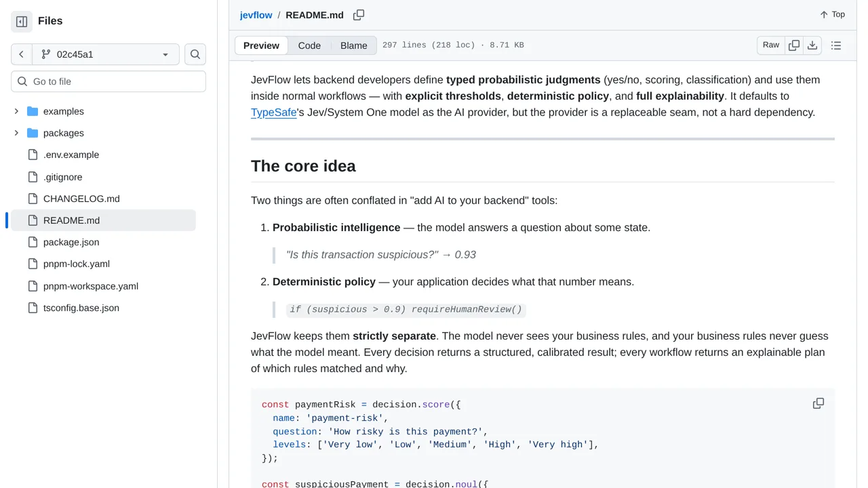Focus the Go to file input
This screenshot has width=868, height=488.
(108, 81)
